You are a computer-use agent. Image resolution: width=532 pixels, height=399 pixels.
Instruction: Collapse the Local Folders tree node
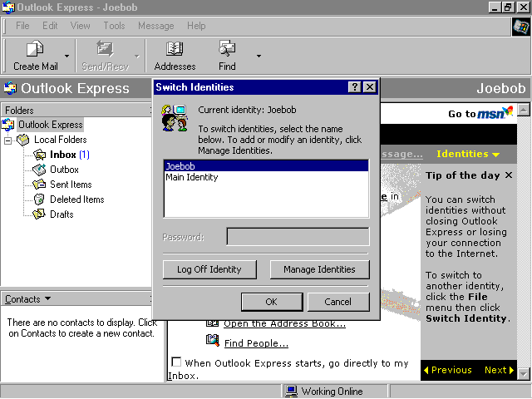(x=8, y=140)
